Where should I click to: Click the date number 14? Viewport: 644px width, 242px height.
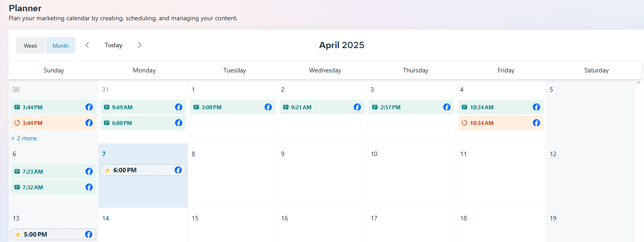tap(105, 218)
